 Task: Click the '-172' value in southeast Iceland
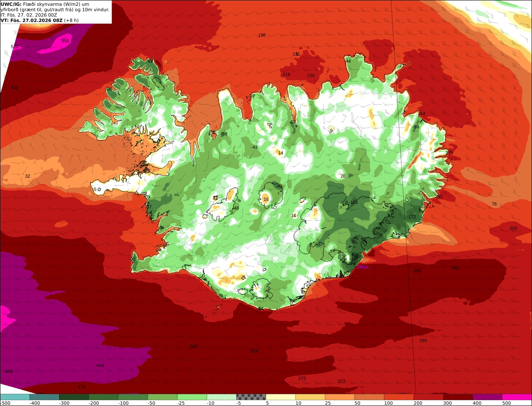coord(411,217)
